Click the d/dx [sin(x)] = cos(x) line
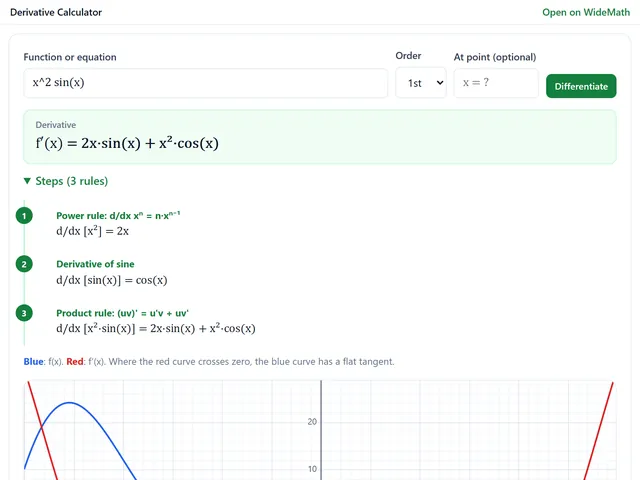The height and width of the screenshot is (480, 640). pos(111,280)
